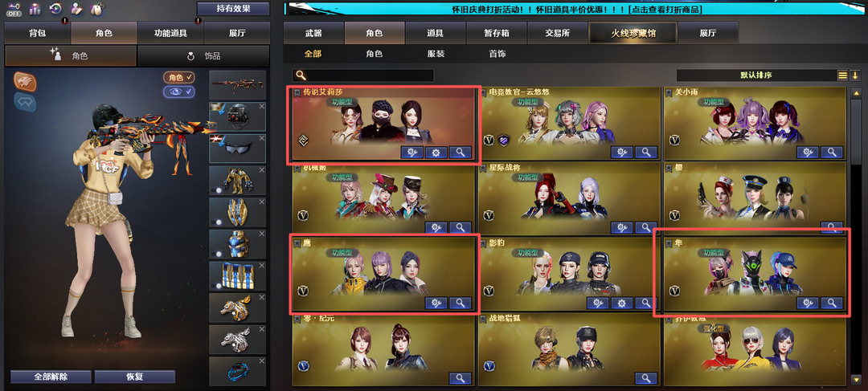Preview 战地猎狐 with magnifier icon
The width and height of the screenshot is (868, 391).
(x=645, y=378)
